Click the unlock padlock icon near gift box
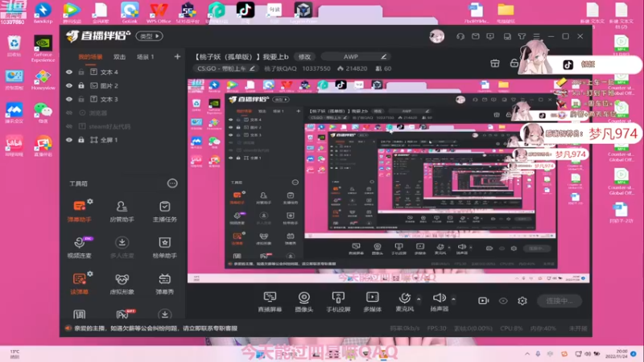644x362 pixels. [514, 64]
